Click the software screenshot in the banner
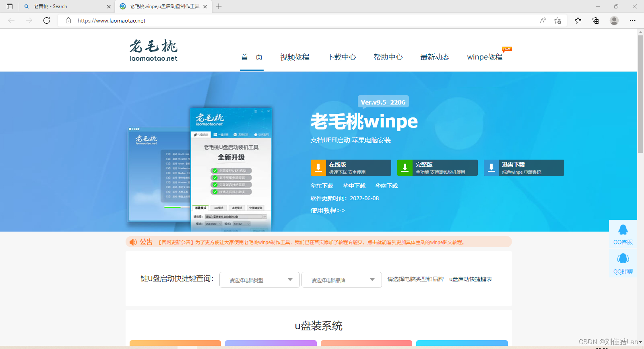The height and width of the screenshot is (349, 644). coord(200,169)
